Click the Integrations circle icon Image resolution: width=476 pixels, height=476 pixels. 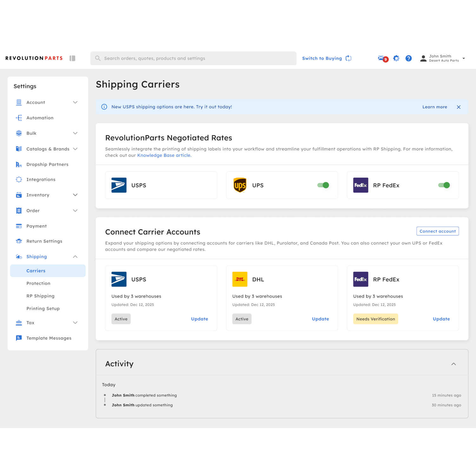point(19,180)
